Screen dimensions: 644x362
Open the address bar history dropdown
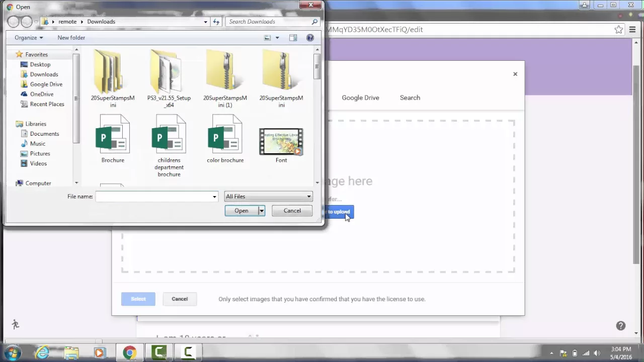click(205, 22)
